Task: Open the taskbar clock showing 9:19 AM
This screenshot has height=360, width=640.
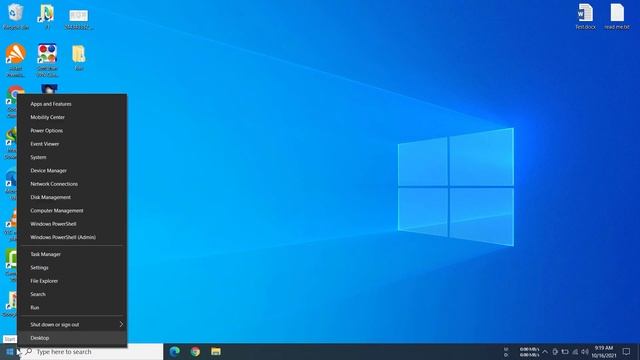Action: coord(604,352)
